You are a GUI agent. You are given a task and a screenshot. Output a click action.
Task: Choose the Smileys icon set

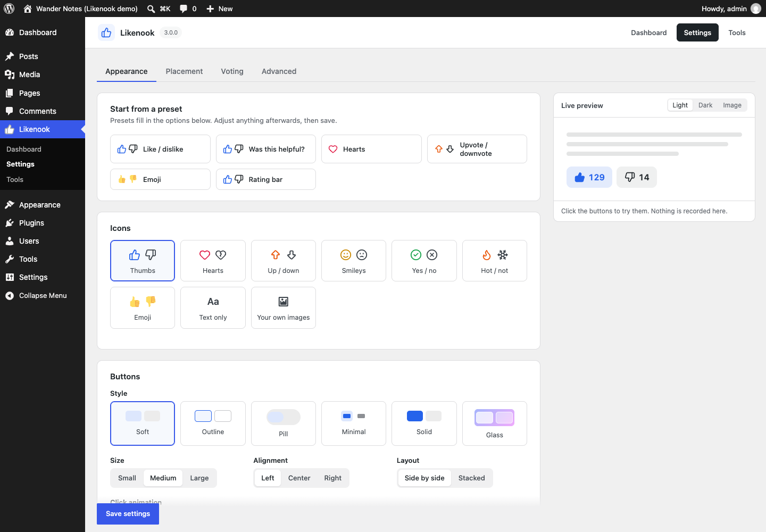(354, 261)
